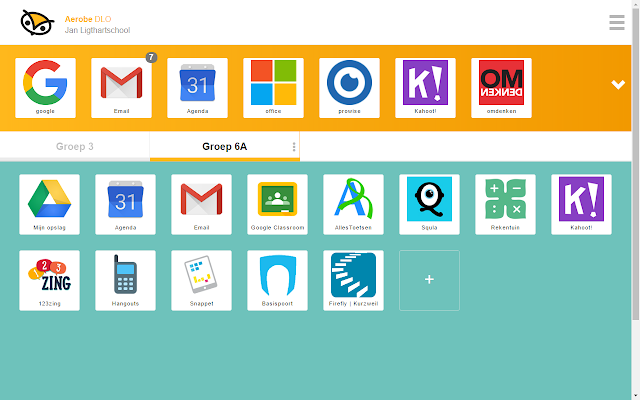640x400 pixels.
Task: Launch the 123zing tile
Action: 49,280
